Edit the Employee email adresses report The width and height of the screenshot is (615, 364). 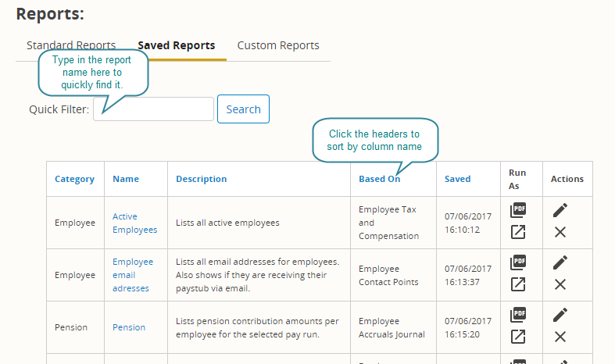(560, 262)
